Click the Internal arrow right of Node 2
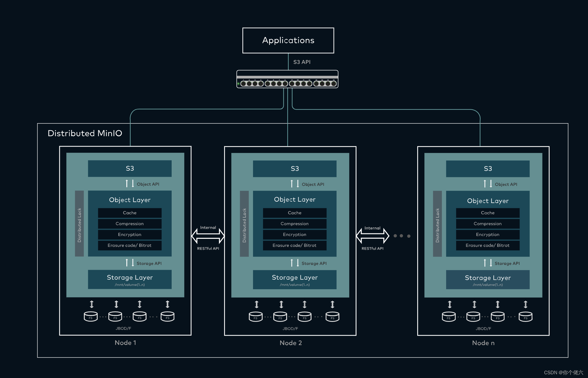Image resolution: width=588 pixels, height=378 pixels. (x=373, y=236)
